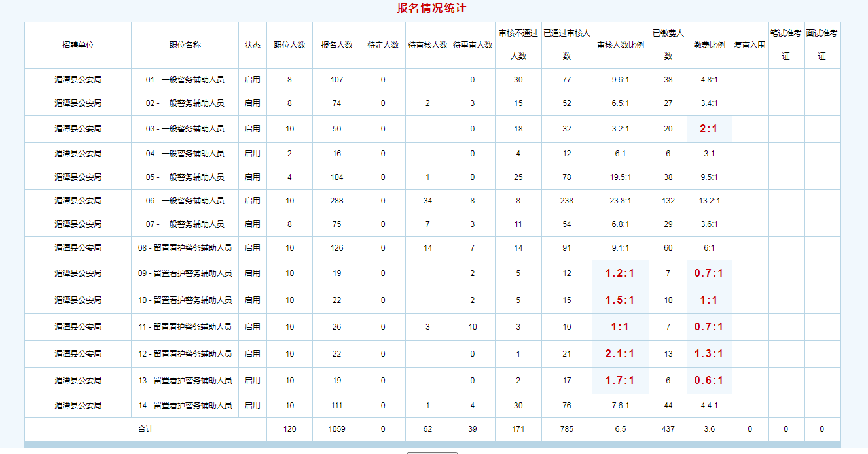Select red 1:1 audit ratio for position 11
Screen dimensions: 868x454
(620, 327)
